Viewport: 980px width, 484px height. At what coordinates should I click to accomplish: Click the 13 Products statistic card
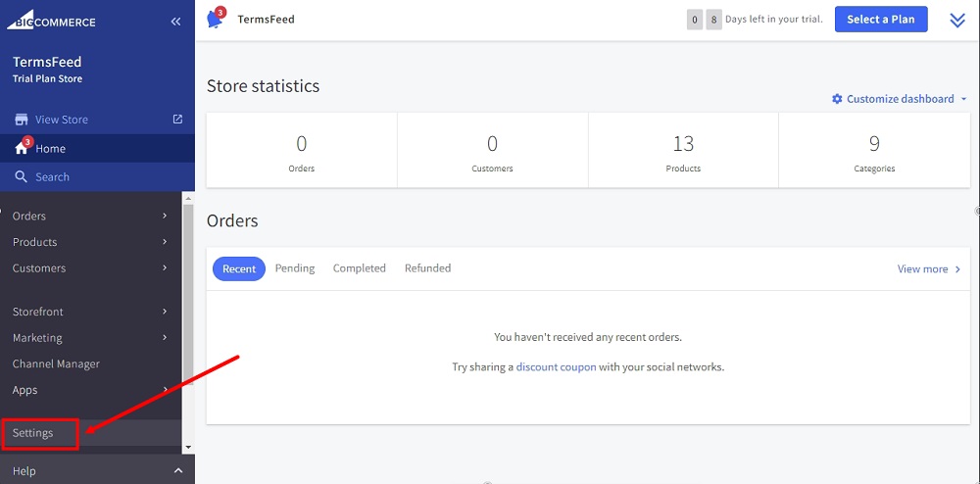683,150
